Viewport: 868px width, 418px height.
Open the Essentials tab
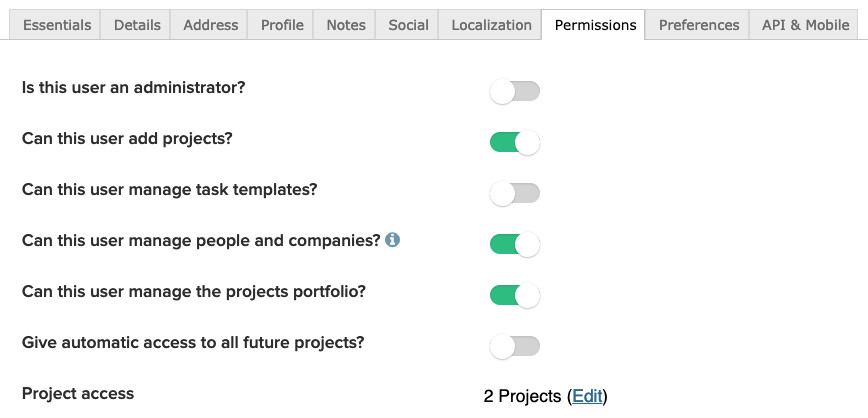(57, 25)
